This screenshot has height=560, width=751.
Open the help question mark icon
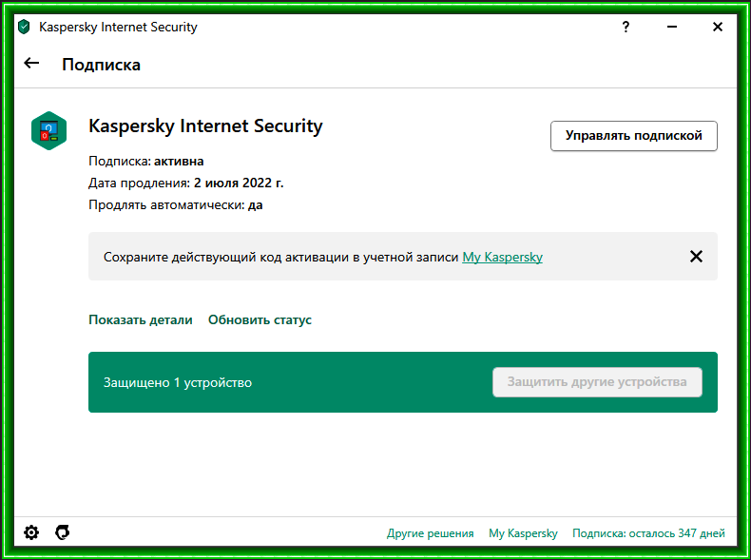(626, 27)
